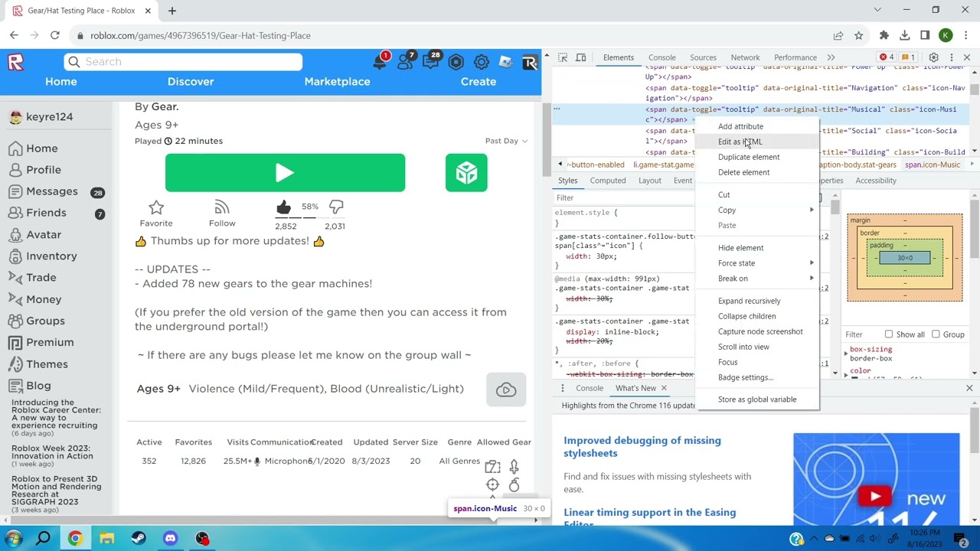Viewport: 980px width, 551px height.
Task: Show hidden system tray icons
Action: [x=815, y=539]
